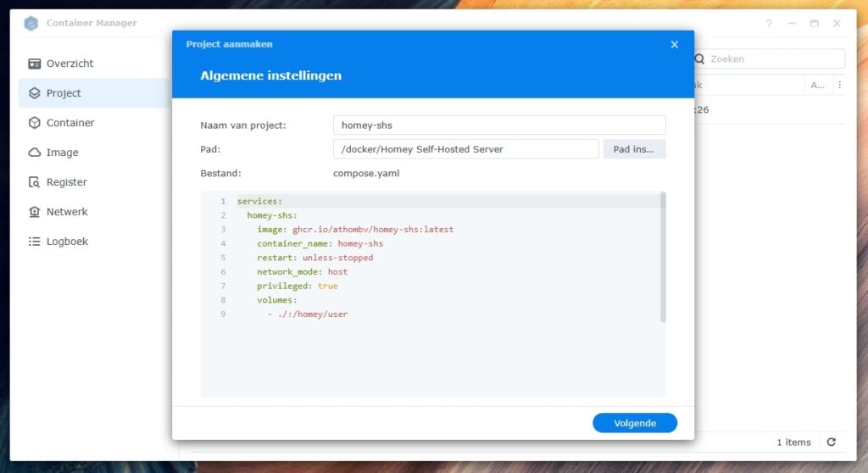Click the Container cube icon
Viewport: 868px width, 473px height.
point(35,123)
